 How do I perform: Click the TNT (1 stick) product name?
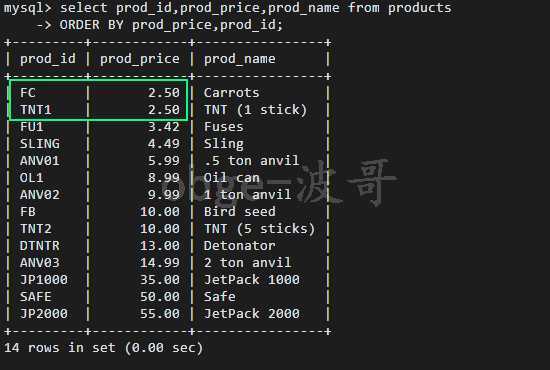pos(255,110)
